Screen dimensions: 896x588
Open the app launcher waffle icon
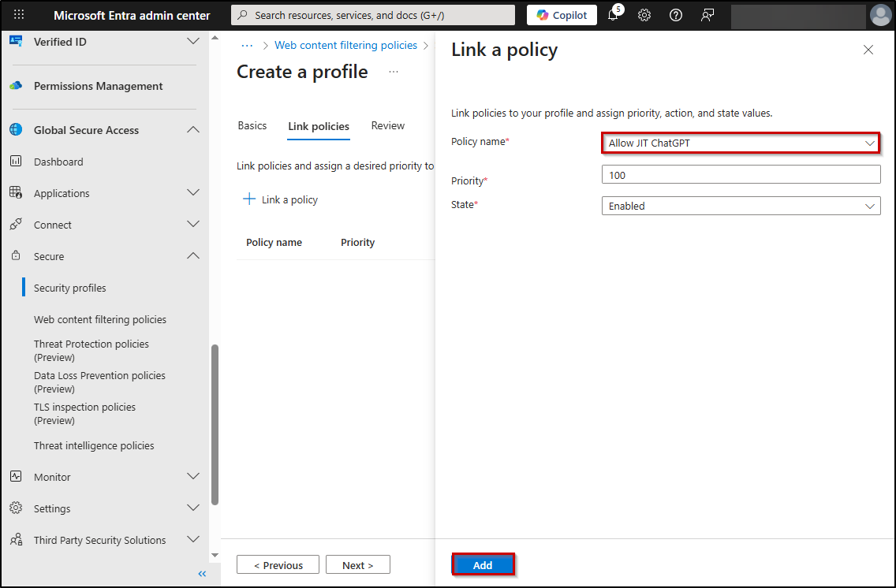coord(19,15)
